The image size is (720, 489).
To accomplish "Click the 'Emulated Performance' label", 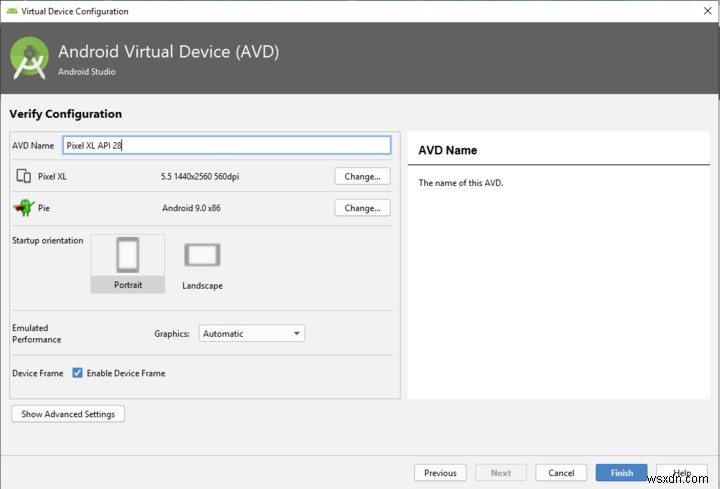I will pyautogui.click(x=36, y=333).
